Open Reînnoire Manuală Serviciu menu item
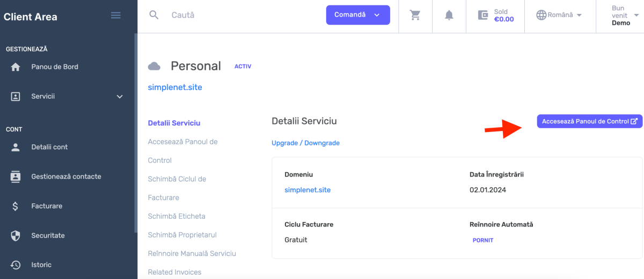Screen dimensions: 644x279 (x=192, y=253)
